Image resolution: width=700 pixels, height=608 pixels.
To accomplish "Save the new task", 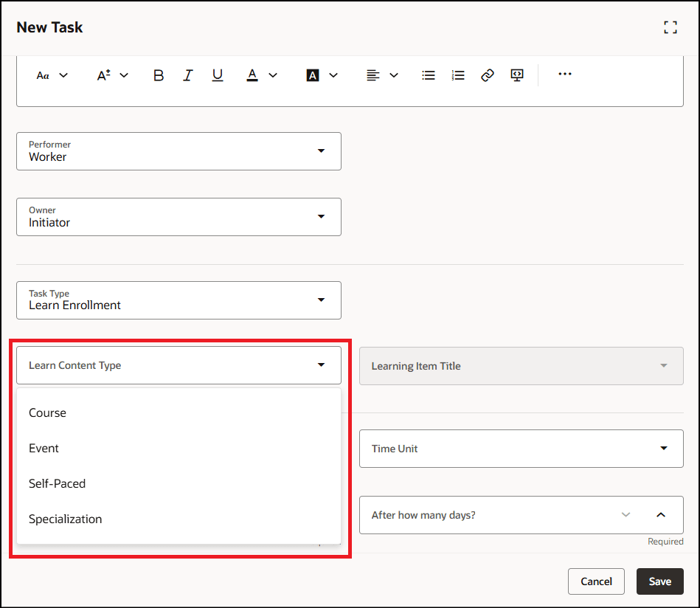I will 659,581.
